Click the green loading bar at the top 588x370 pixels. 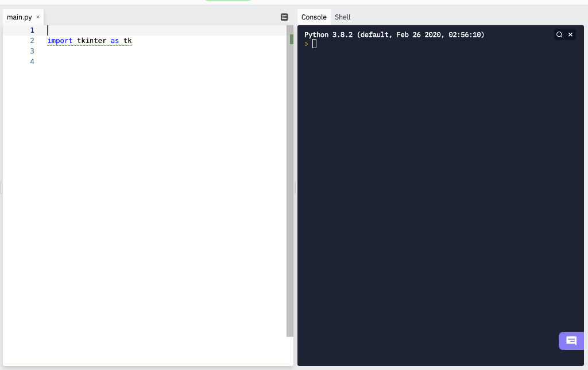click(x=227, y=1)
